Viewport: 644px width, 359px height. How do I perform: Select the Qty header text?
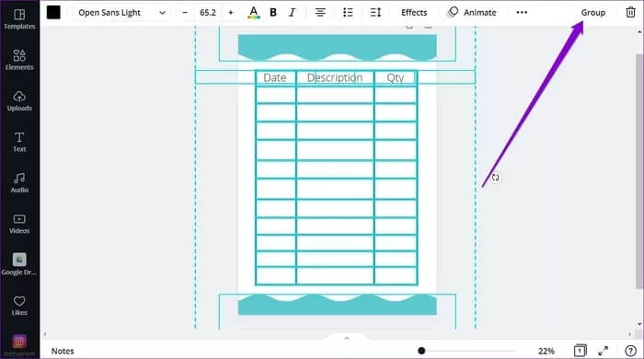(396, 77)
